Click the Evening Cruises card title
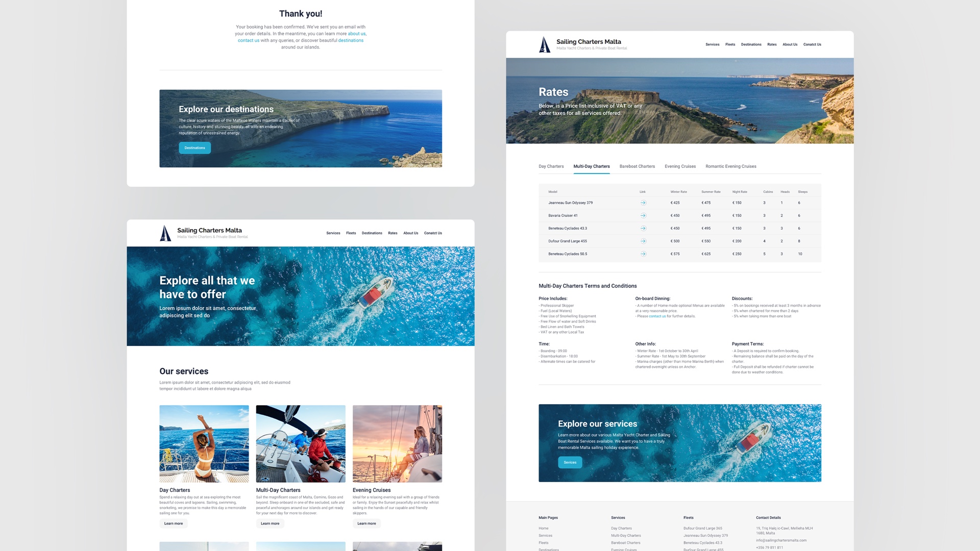The width and height of the screenshot is (980, 551). [372, 490]
